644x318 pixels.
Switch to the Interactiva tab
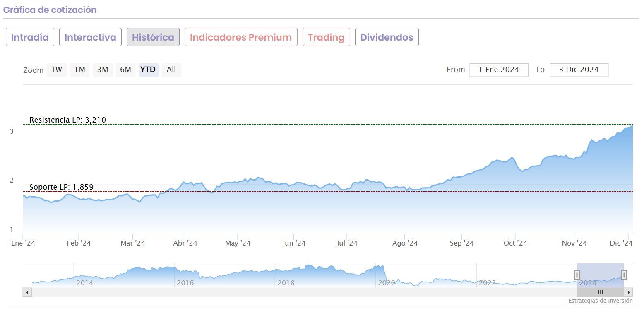coord(90,37)
